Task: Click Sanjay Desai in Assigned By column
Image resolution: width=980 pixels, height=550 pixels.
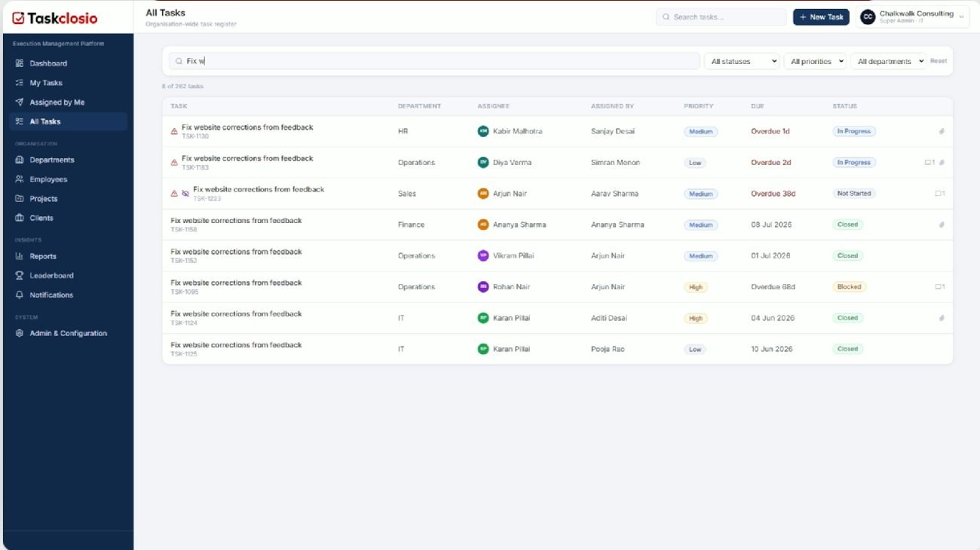Action: coord(613,131)
